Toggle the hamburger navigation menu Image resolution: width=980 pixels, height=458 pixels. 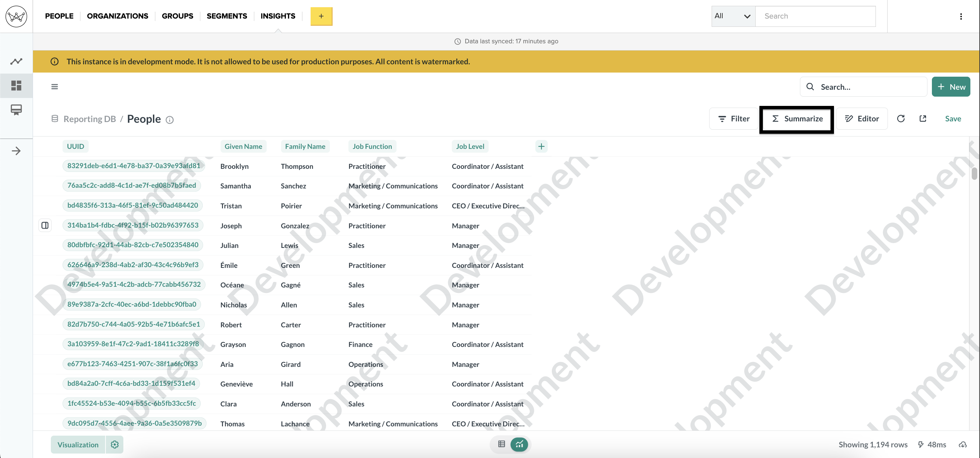55,87
